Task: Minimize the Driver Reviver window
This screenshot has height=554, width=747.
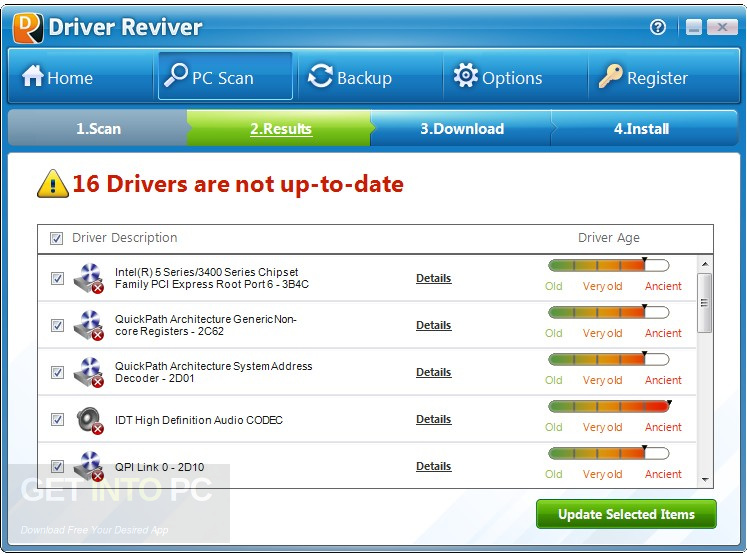Action: 694,27
